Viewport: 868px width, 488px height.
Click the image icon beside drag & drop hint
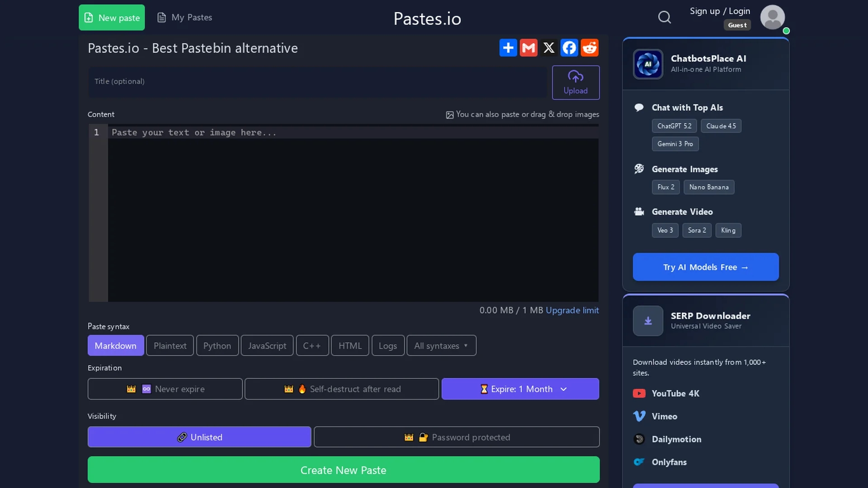coord(450,115)
